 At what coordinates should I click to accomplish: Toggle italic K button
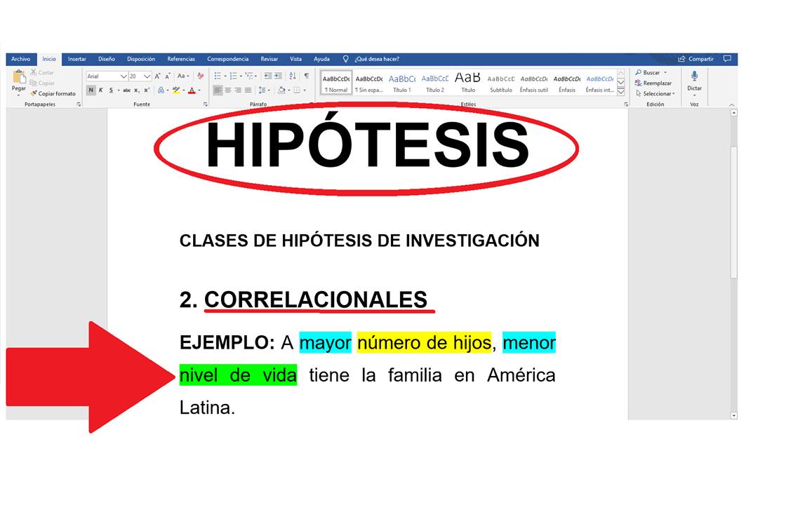(x=101, y=90)
